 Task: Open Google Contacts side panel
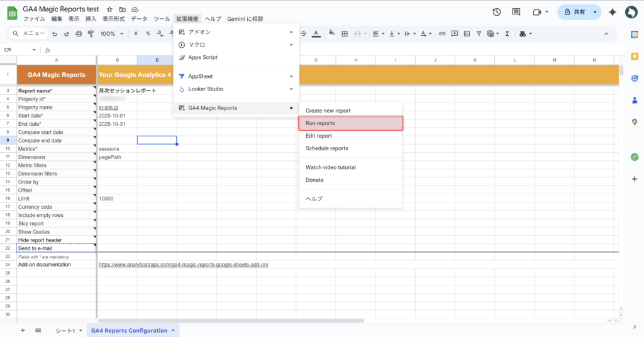(635, 100)
